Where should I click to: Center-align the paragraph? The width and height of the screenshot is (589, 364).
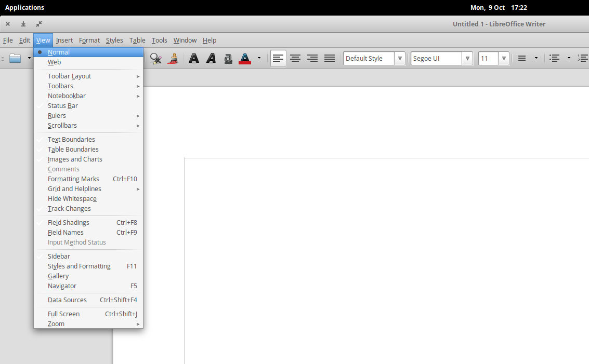[x=295, y=58]
